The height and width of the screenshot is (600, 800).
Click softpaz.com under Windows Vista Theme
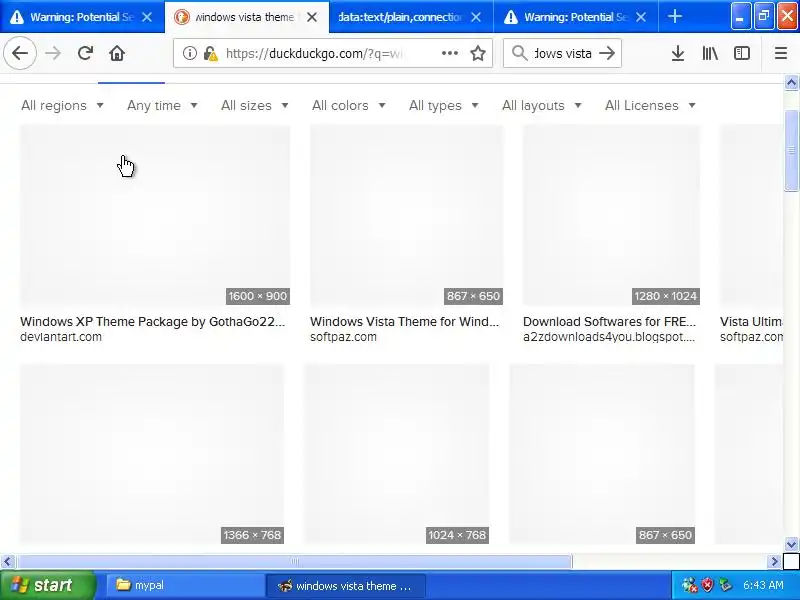343,337
